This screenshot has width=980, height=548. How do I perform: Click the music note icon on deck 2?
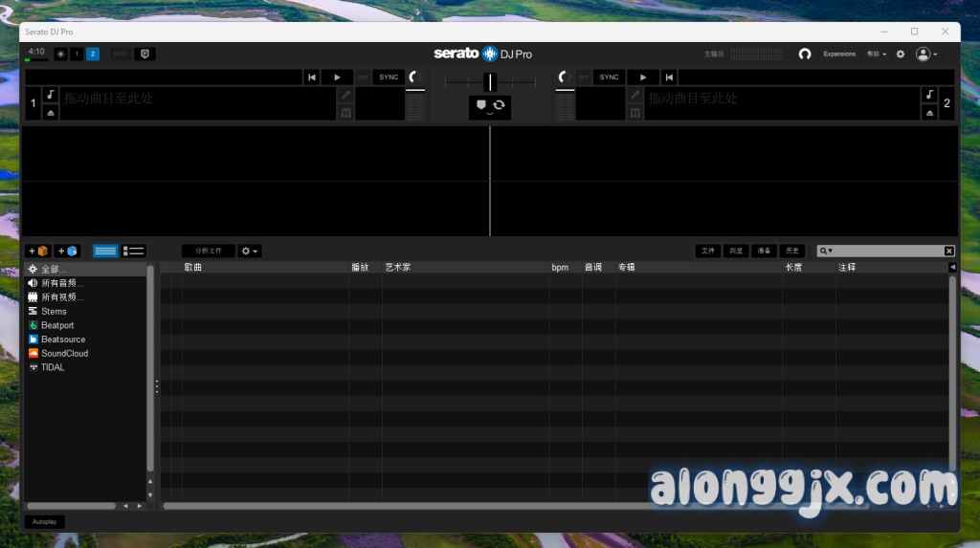[929, 95]
